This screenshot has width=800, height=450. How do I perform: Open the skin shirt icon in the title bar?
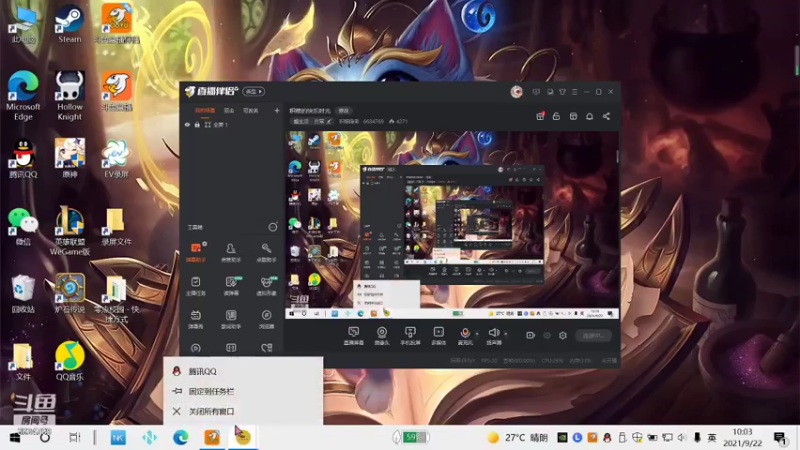pos(562,92)
